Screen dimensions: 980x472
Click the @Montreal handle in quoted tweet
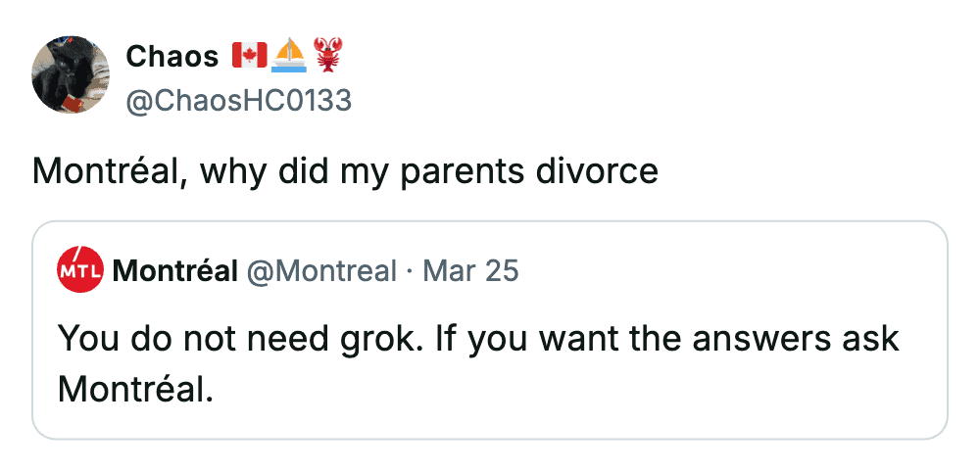coord(321,271)
